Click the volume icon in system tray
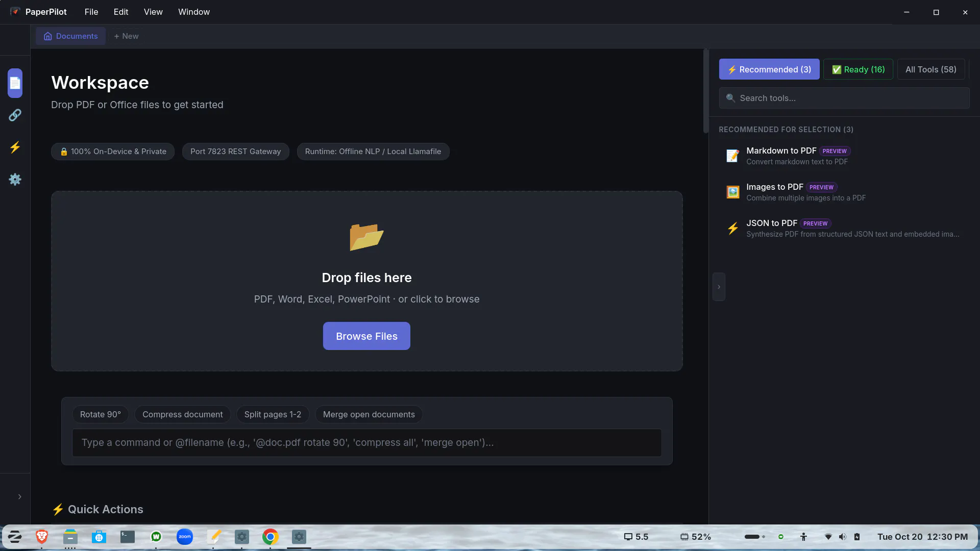The width and height of the screenshot is (980, 551). click(843, 537)
